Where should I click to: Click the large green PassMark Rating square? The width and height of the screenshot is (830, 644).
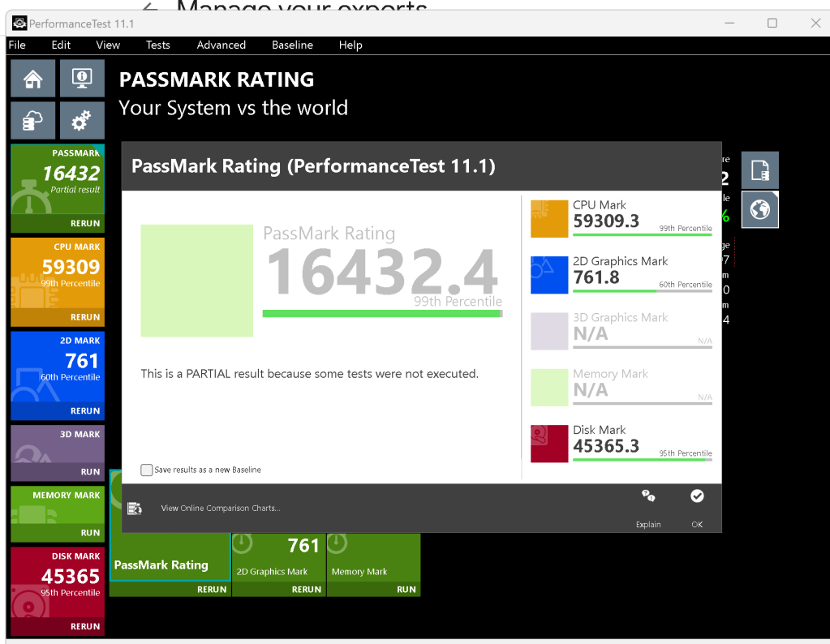(x=197, y=281)
